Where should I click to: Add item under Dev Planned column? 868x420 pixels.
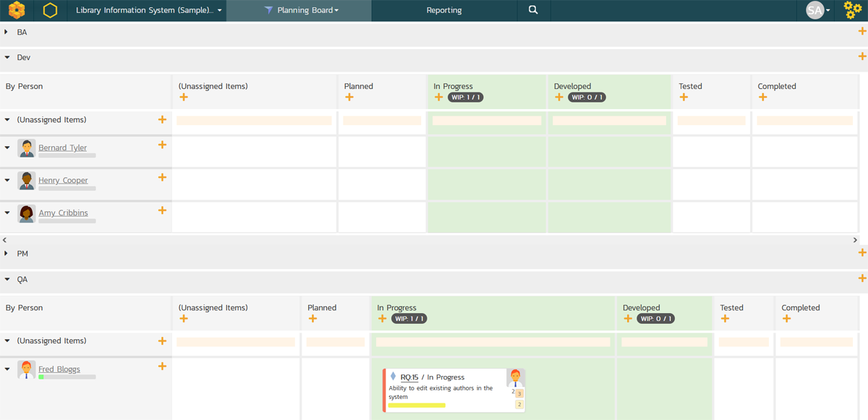349,98
